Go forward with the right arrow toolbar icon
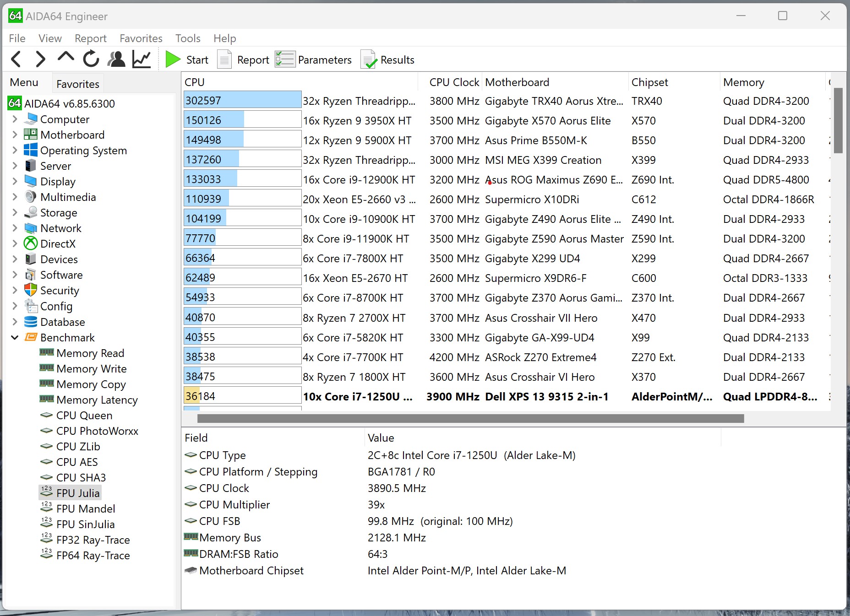The image size is (850, 616). (40, 59)
